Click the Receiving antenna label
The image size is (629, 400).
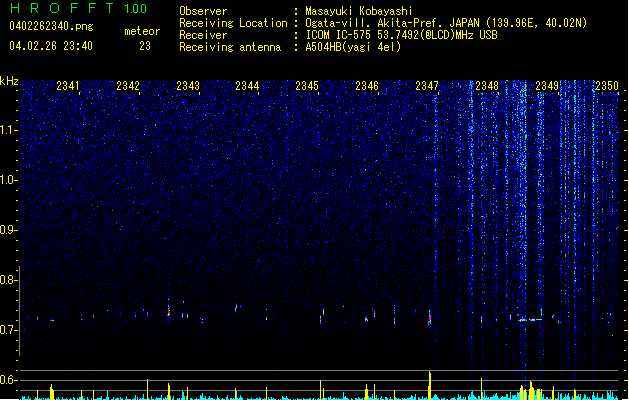(x=230, y=47)
